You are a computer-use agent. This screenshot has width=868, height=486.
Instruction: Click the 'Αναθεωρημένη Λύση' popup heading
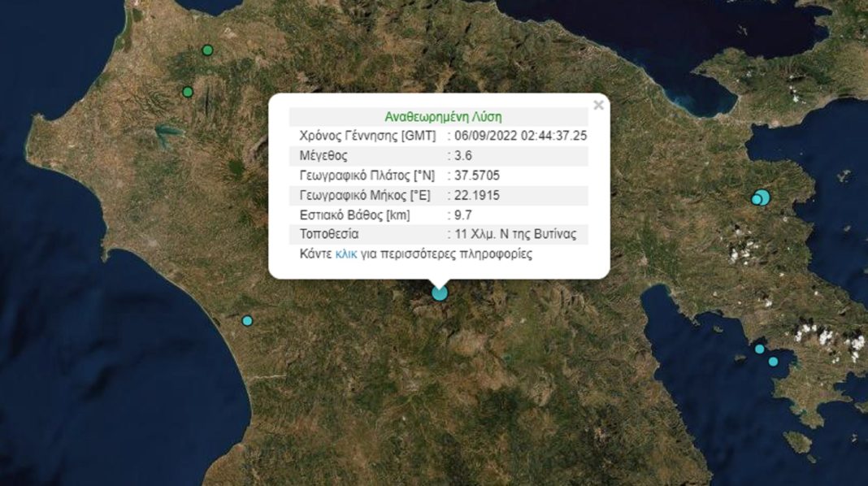pyautogui.click(x=437, y=116)
